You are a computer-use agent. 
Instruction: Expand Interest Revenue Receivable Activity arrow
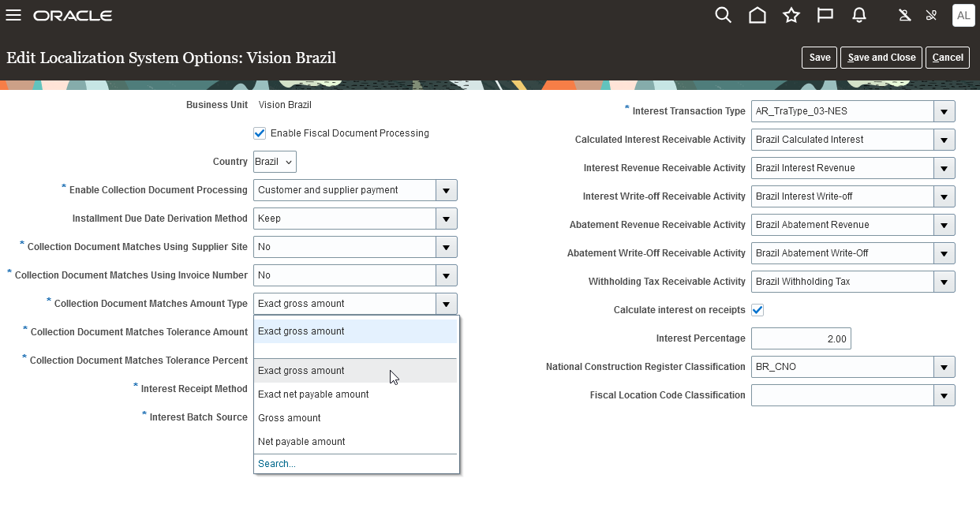tap(944, 168)
